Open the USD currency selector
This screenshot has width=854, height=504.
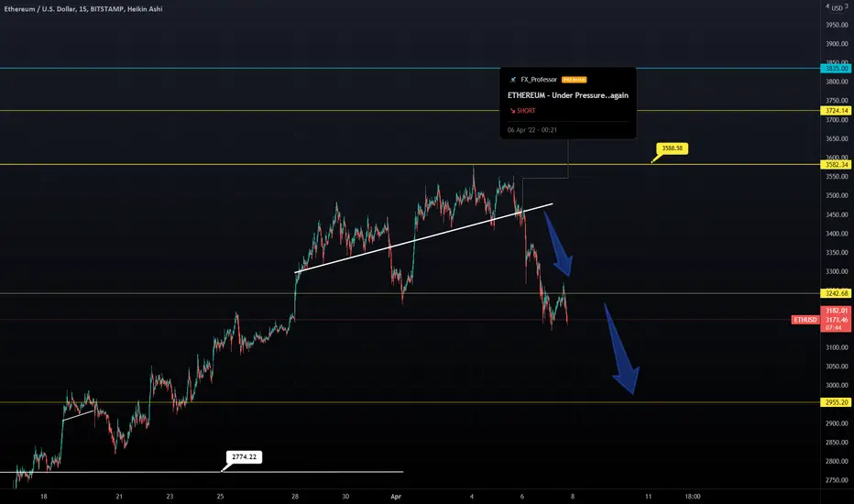(838, 7)
